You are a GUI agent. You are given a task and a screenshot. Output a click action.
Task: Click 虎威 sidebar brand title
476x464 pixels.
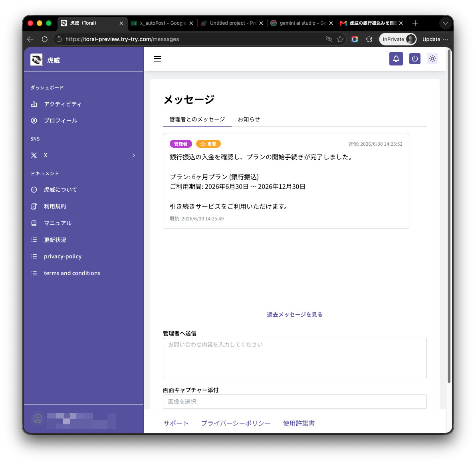point(54,60)
